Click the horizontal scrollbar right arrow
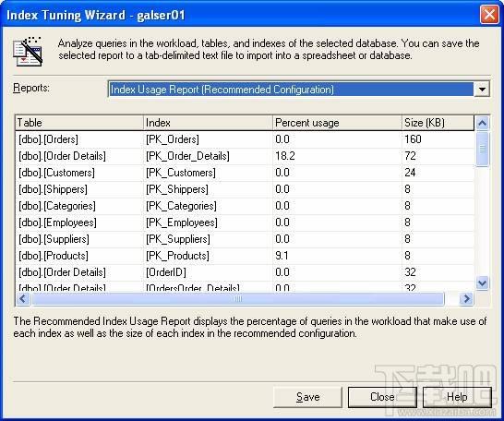 [466, 299]
